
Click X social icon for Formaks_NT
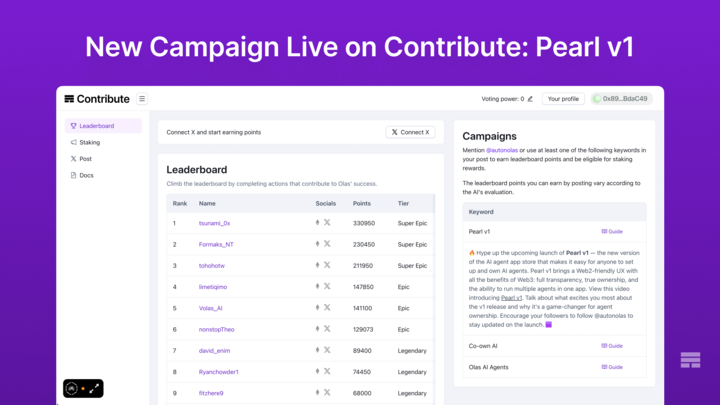point(327,244)
